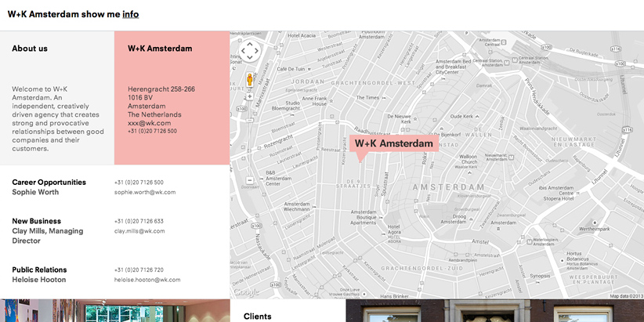
Task: Click The Times hotel map label
Action: 368,98
